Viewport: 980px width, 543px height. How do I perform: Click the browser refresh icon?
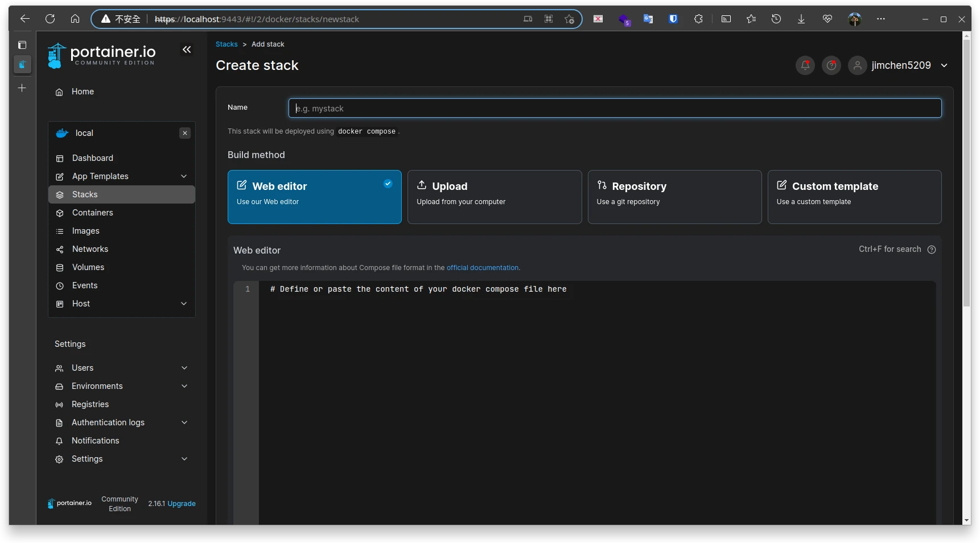pyautogui.click(x=50, y=19)
